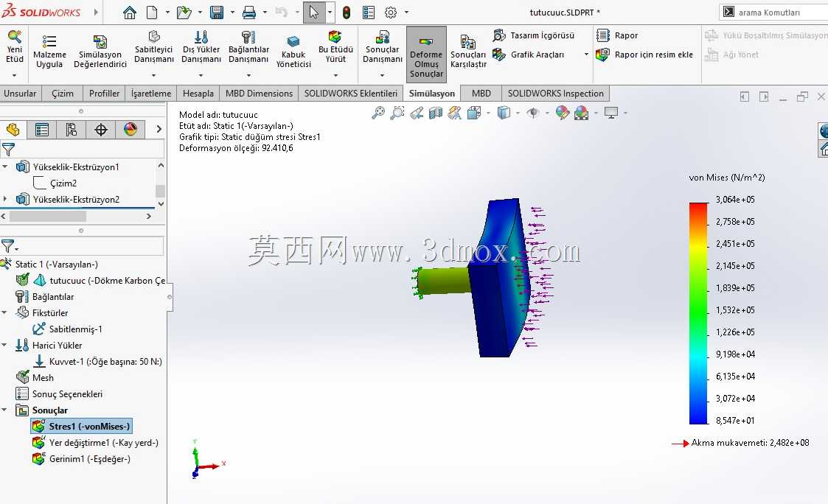
Task: Open View Orientation dropdown arrow
Action: [488, 113]
